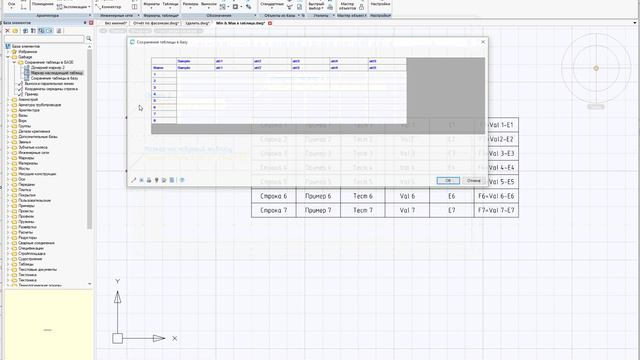Close the Min & Max в таблице.dwg tab

[x=270, y=23]
